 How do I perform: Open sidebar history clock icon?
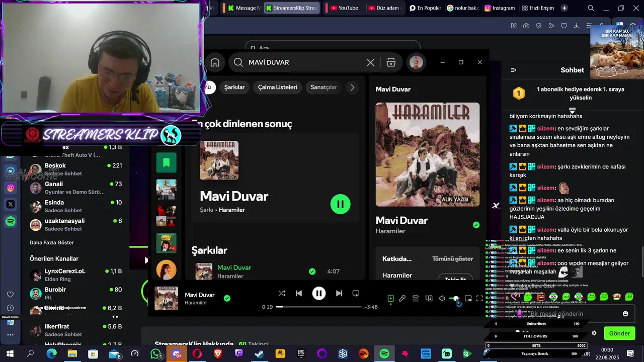point(10,307)
